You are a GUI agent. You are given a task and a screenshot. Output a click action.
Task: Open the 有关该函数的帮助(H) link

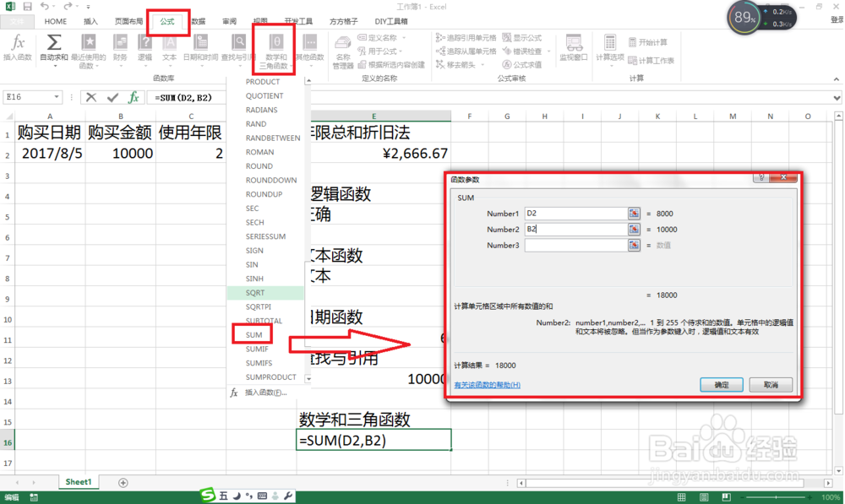[488, 385]
